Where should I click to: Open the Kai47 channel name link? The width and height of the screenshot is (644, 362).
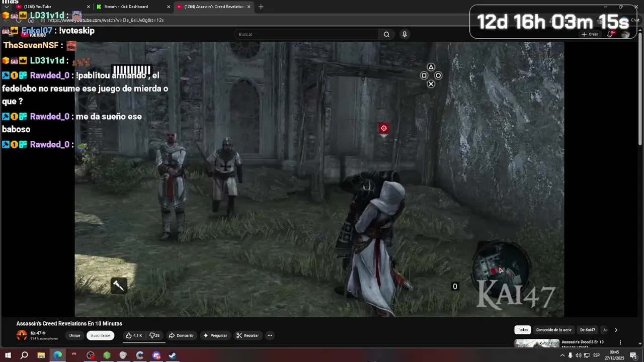[36, 333]
